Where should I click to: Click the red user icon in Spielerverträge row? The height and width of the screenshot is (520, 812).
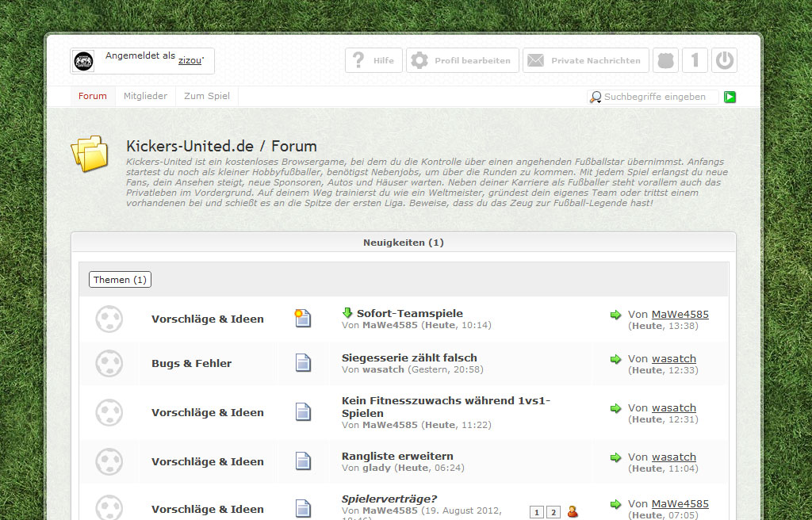click(x=573, y=512)
